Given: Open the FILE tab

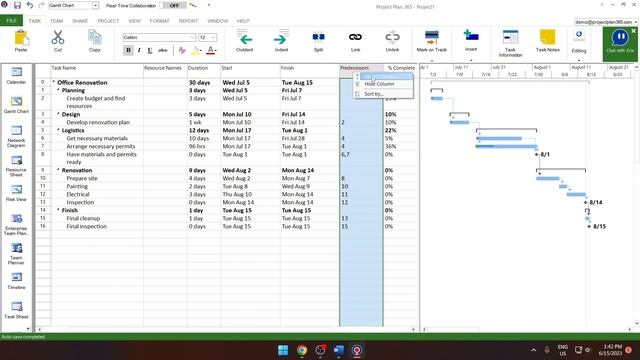Looking at the screenshot, I should (11, 20).
